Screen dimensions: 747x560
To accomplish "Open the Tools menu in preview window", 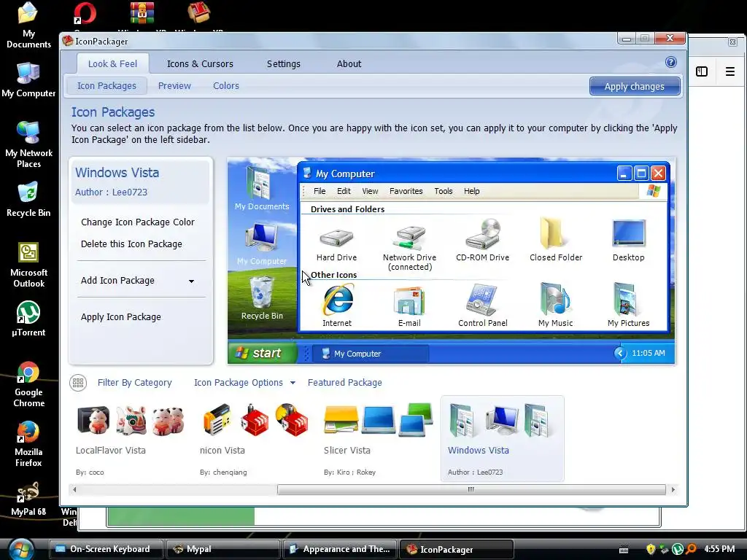I will tap(443, 191).
